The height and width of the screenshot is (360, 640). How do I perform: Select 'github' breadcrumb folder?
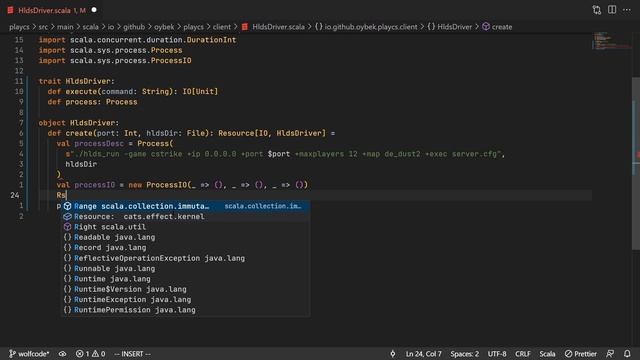pos(134,27)
